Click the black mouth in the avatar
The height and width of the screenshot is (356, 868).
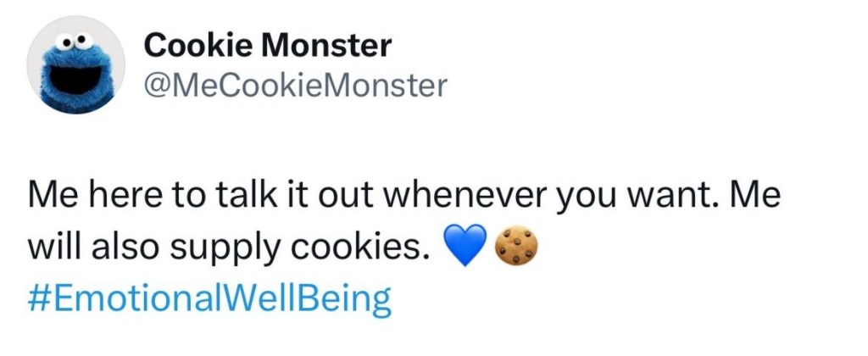[76, 79]
